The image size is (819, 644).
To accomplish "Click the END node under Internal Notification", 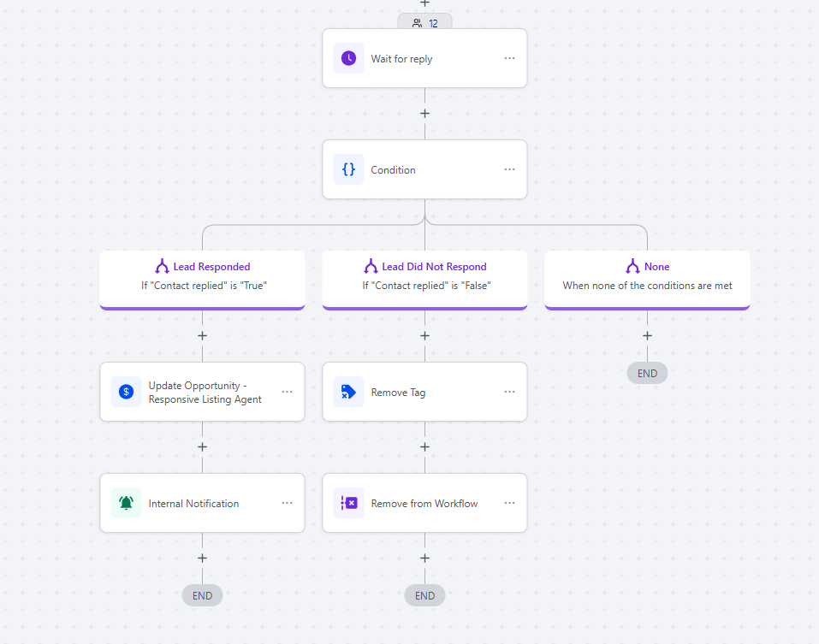I will [202, 595].
